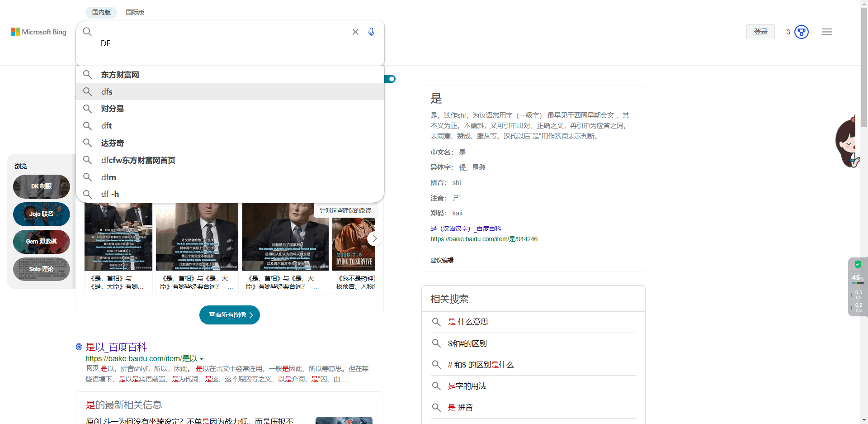
Task: Click the Rewards points count 3
Action: pyautogui.click(x=788, y=32)
